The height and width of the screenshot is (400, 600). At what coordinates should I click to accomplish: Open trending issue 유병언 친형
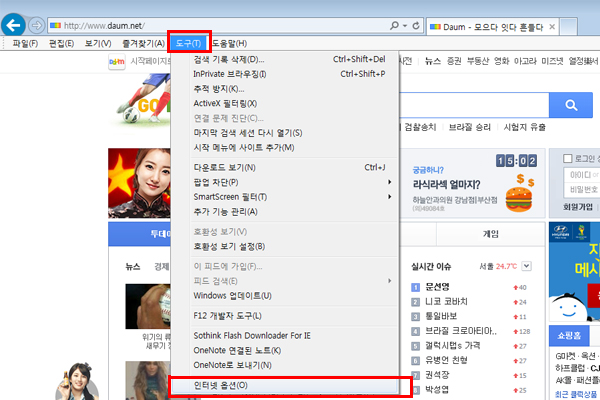coord(447,360)
